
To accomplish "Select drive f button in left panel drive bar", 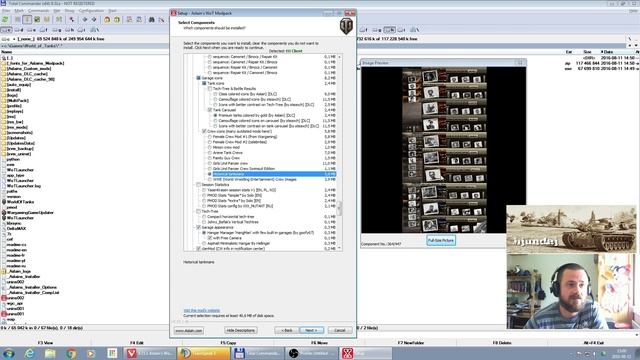I will click(x=44, y=30).
